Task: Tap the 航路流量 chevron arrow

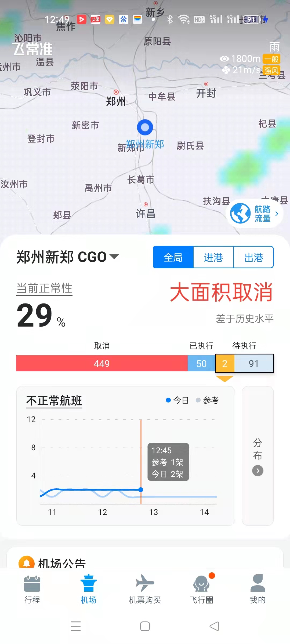Action: pyautogui.click(x=277, y=214)
